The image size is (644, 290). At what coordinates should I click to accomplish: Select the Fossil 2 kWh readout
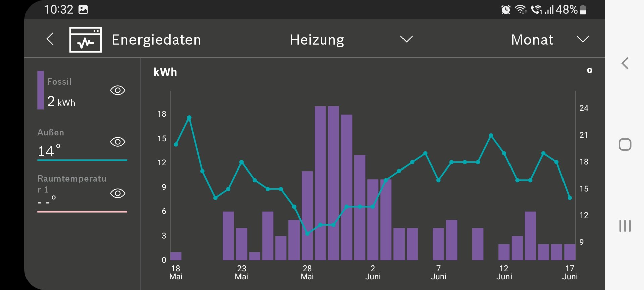(x=61, y=101)
